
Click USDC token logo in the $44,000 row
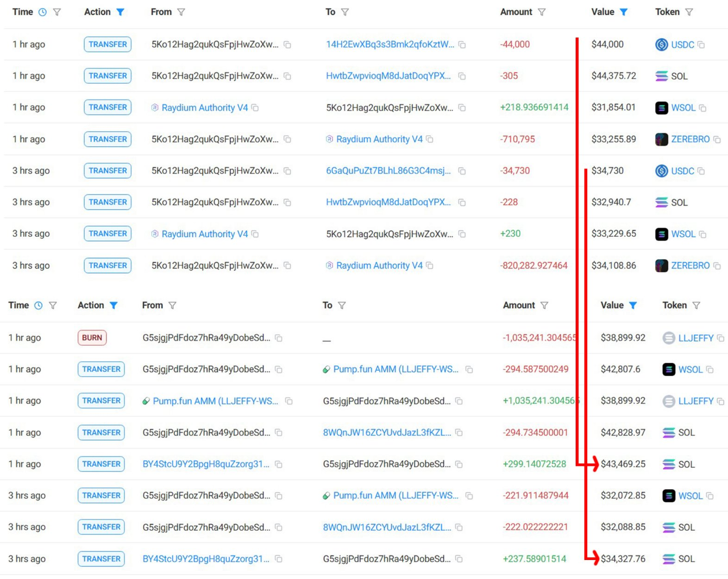click(661, 45)
